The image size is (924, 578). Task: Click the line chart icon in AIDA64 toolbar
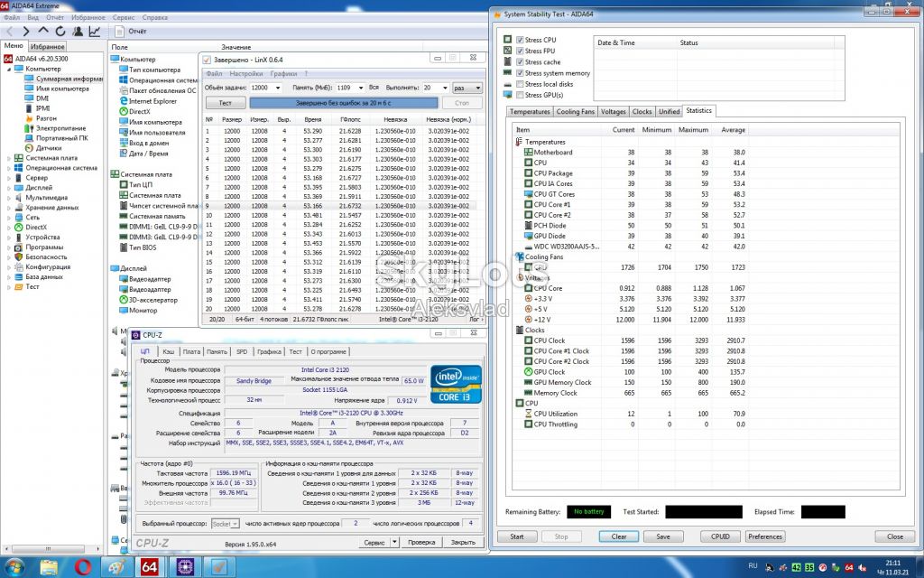click(94, 32)
